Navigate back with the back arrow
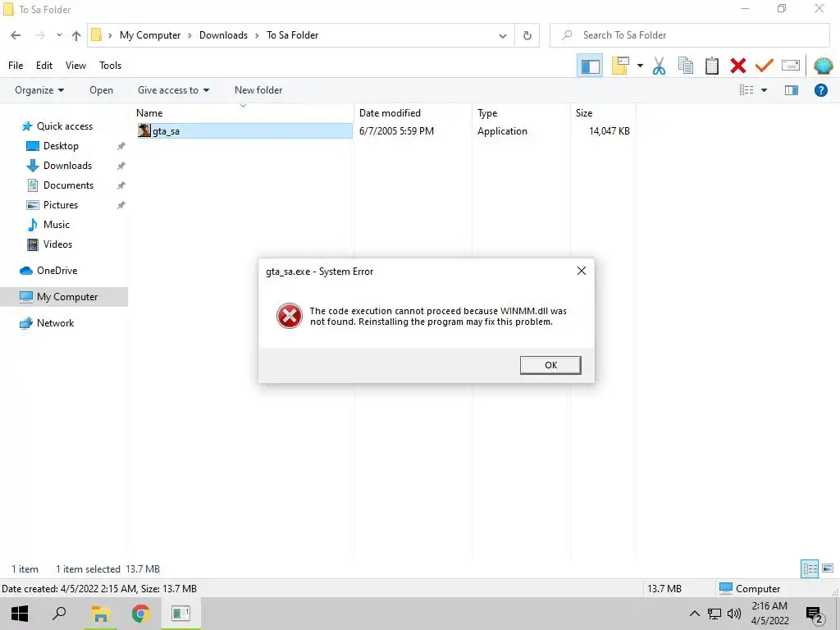This screenshot has width=840, height=630. point(16,35)
